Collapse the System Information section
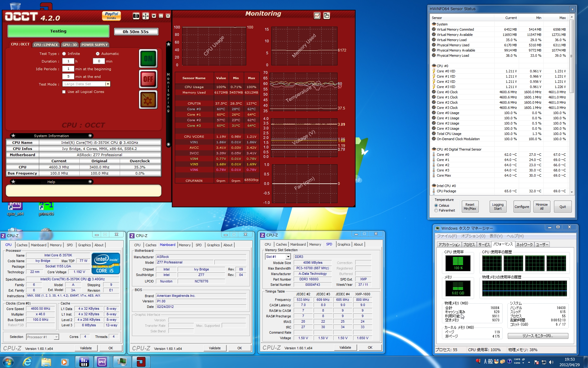The width and height of the screenshot is (588, 368). point(90,136)
